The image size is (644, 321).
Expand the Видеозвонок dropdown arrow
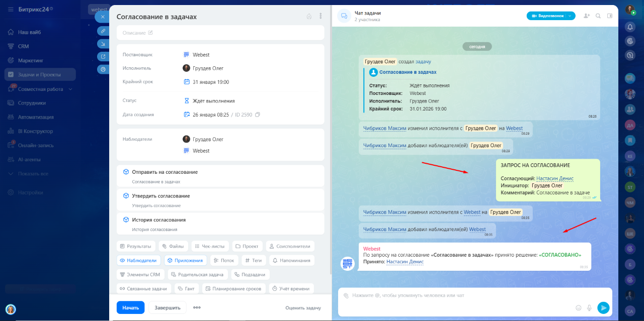[570, 16]
